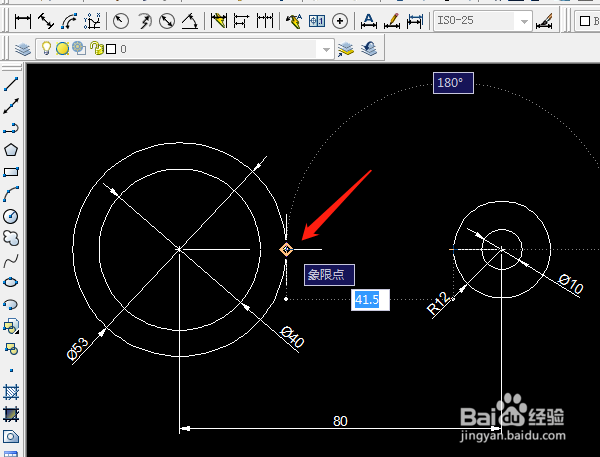This screenshot has height=457, width=600.
Task: Open the geometric Tolerance tool
Action: 317,21
